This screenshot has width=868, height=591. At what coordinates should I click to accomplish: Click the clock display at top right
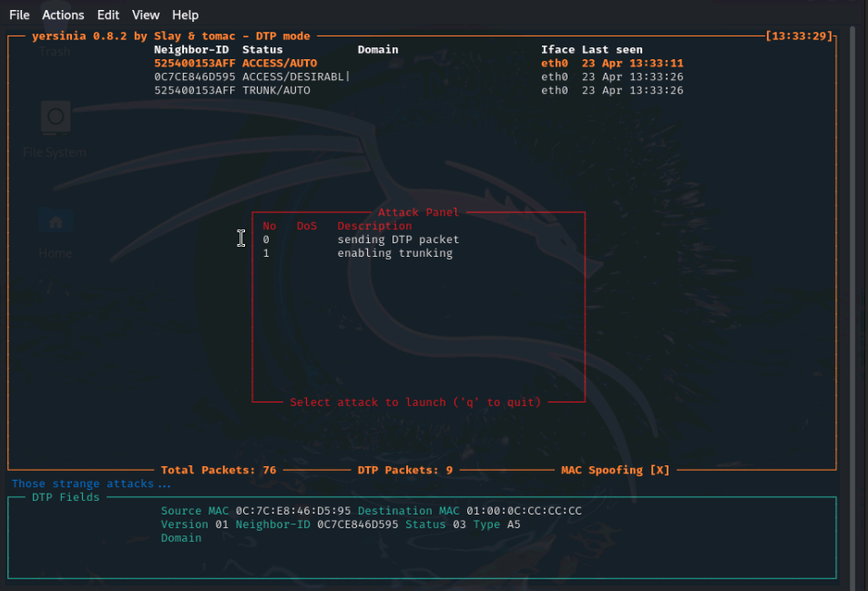pyautogui.click(x=800, y=36)
